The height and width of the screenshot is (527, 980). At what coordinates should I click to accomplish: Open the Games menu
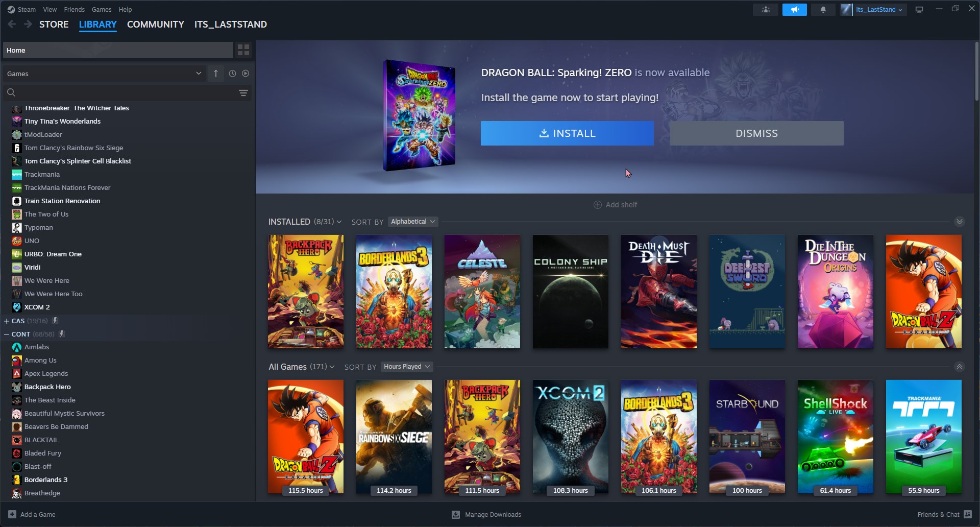tap(102, 9)
